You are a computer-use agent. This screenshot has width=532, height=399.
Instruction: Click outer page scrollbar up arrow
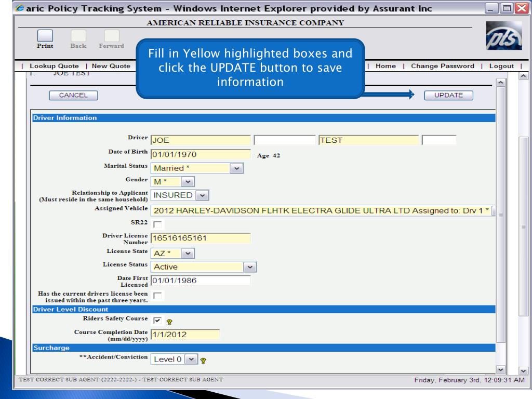pos(524,76)
